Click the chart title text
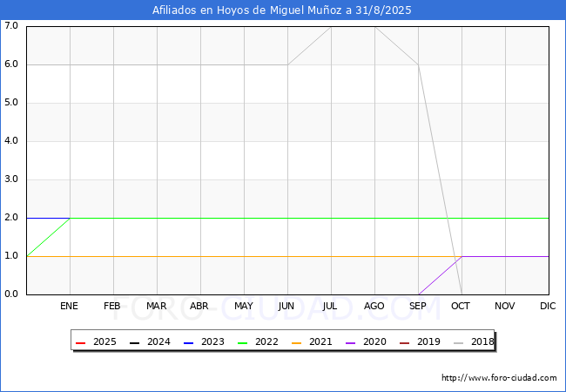Screen dimensions: 566x392 point(282,10)
